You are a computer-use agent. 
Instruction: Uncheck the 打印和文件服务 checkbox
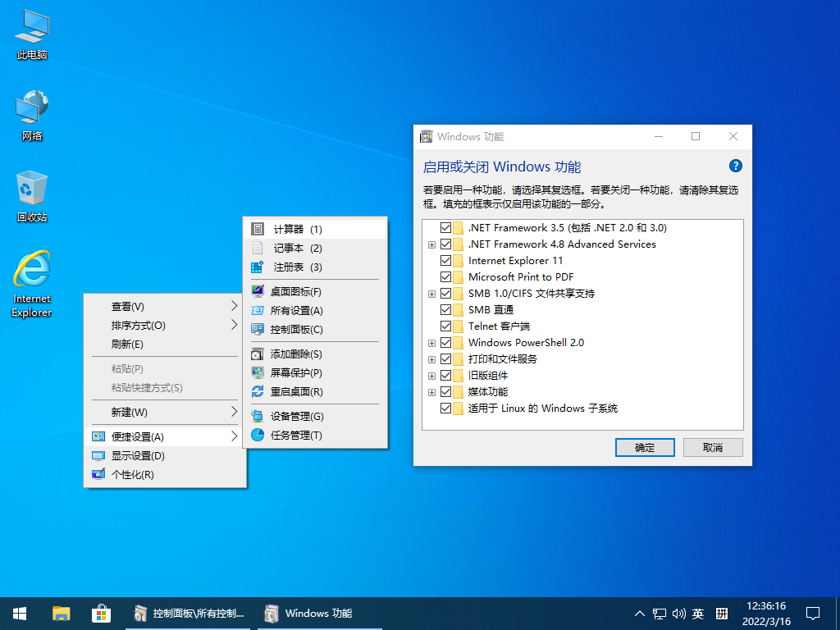(445, 359)
